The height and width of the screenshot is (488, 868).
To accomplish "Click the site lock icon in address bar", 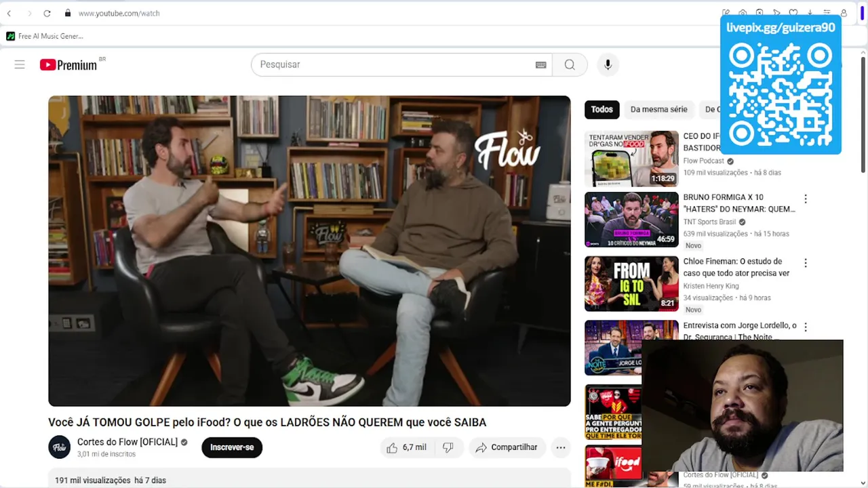I will pos(67,13).
